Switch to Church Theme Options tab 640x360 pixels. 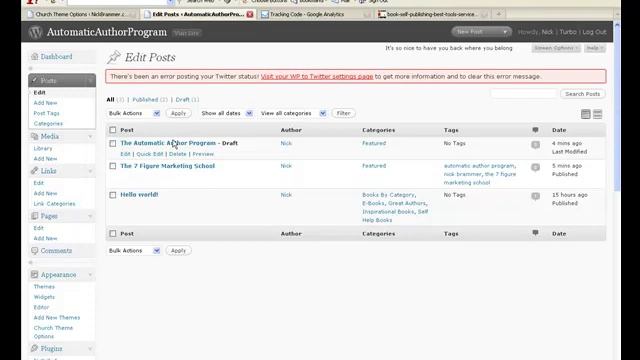pos(81,14)
